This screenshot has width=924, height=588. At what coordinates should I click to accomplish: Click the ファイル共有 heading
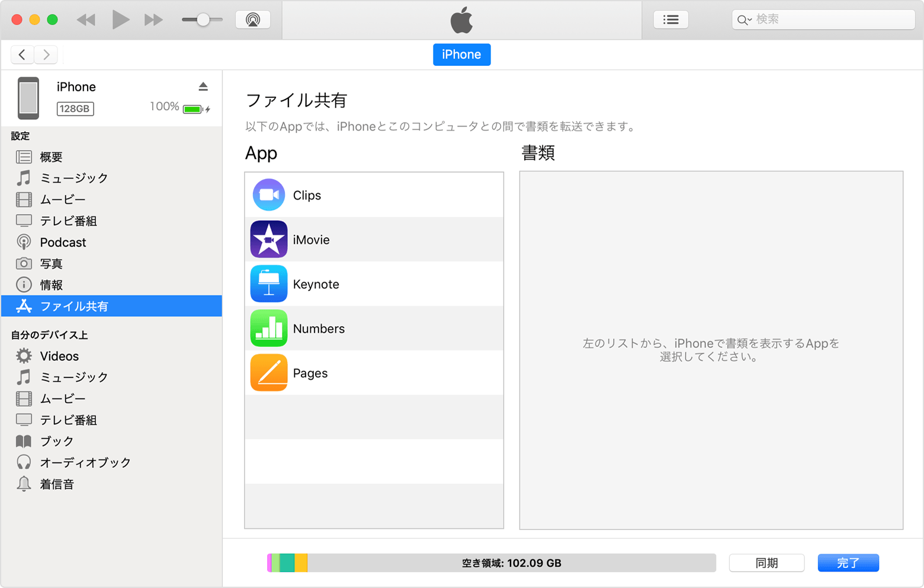point(296,101)
